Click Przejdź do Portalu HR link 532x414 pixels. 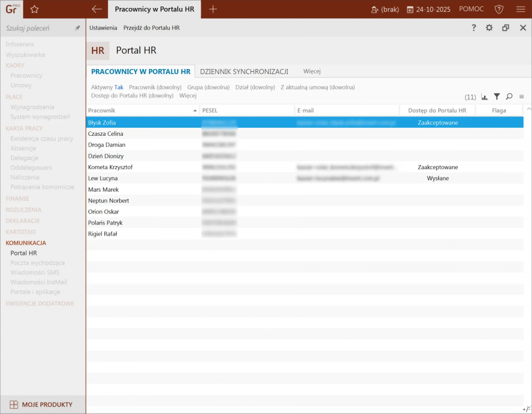coord(151,28)
